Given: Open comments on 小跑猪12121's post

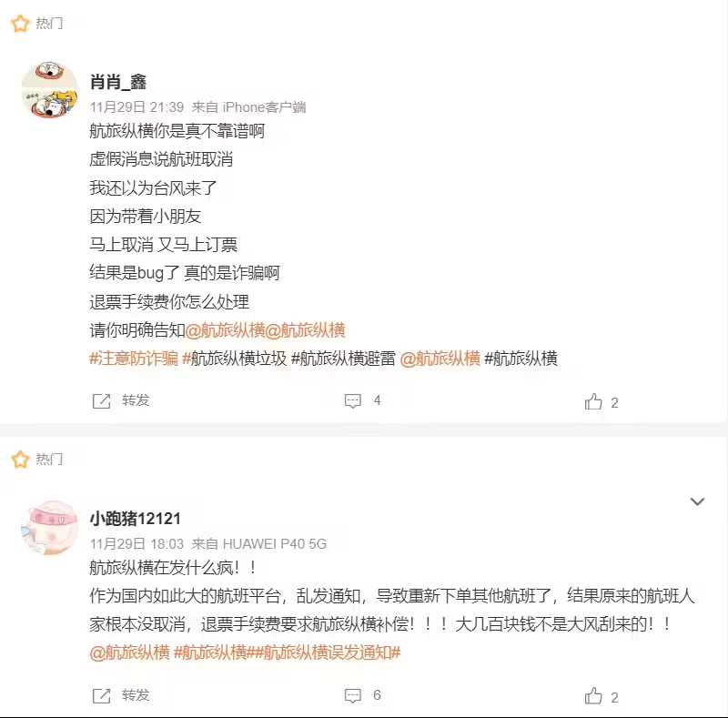Looking at the screenshot, I should tap(353, 696).
